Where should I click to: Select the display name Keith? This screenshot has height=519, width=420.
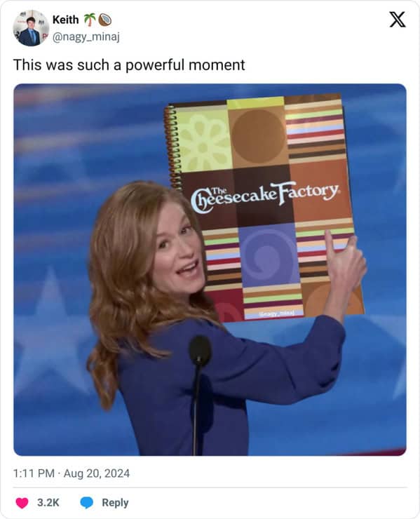tap(65, 20)
